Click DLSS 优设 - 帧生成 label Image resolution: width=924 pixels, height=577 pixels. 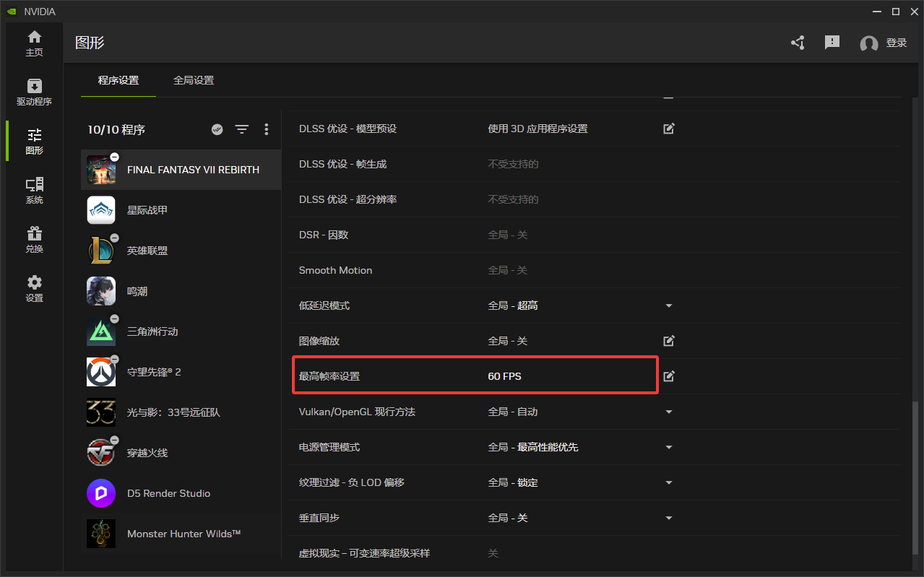coord(342,164)
